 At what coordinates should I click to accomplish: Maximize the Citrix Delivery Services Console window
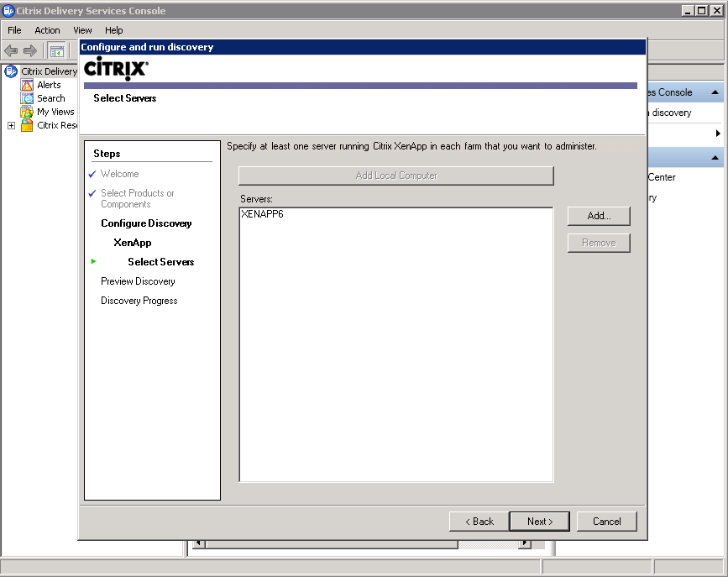(x=702, y=11)
